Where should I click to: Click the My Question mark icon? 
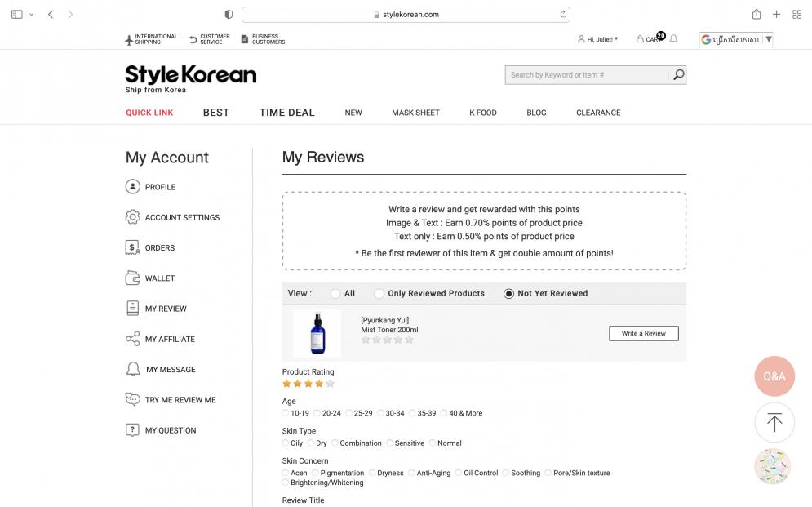point(132,429)
